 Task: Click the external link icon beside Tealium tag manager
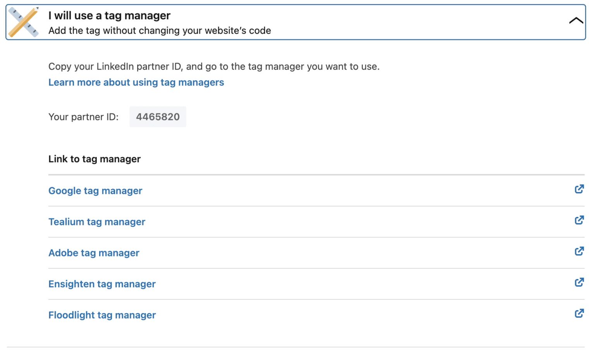click(x=579, y=220)
